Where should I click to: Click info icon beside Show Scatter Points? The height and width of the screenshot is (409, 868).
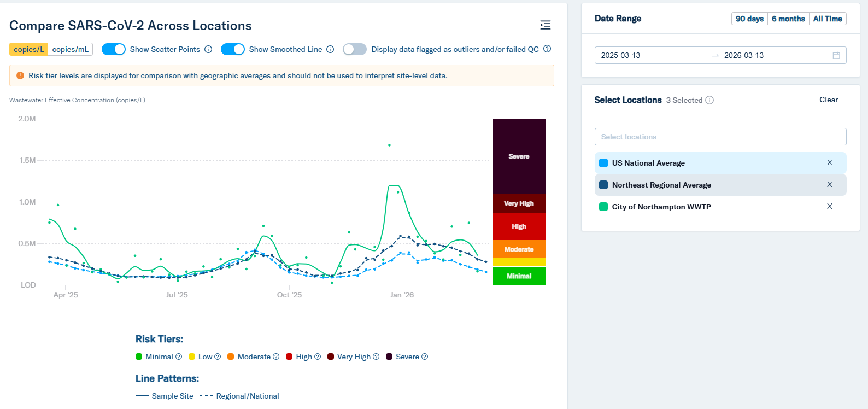point(208,49)
